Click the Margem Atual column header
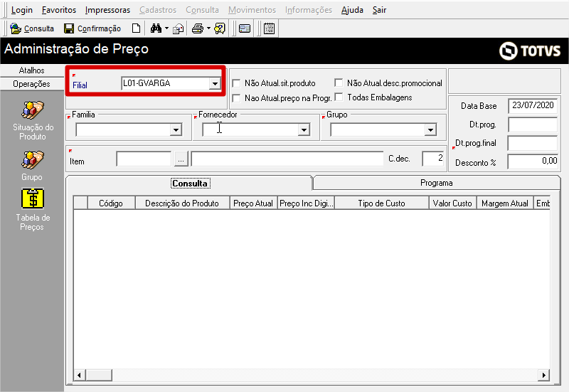Viewport: 569px width, 392px height. coord(505,203)
